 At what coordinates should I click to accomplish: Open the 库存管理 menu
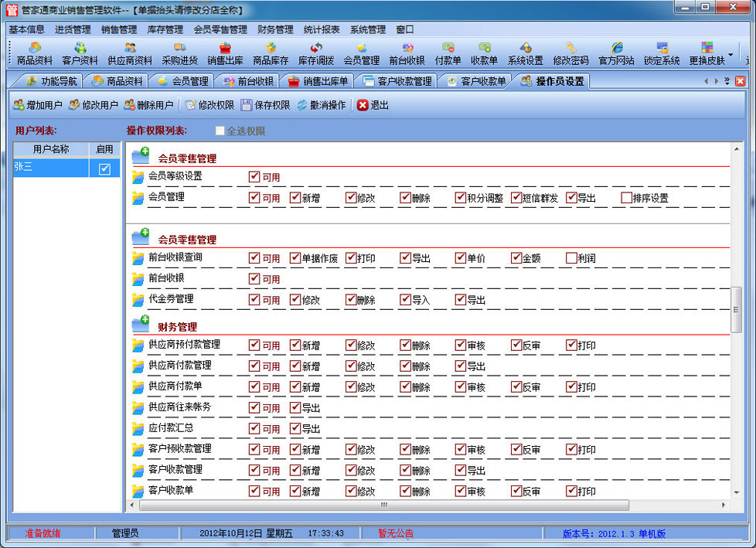pos(165,29)
